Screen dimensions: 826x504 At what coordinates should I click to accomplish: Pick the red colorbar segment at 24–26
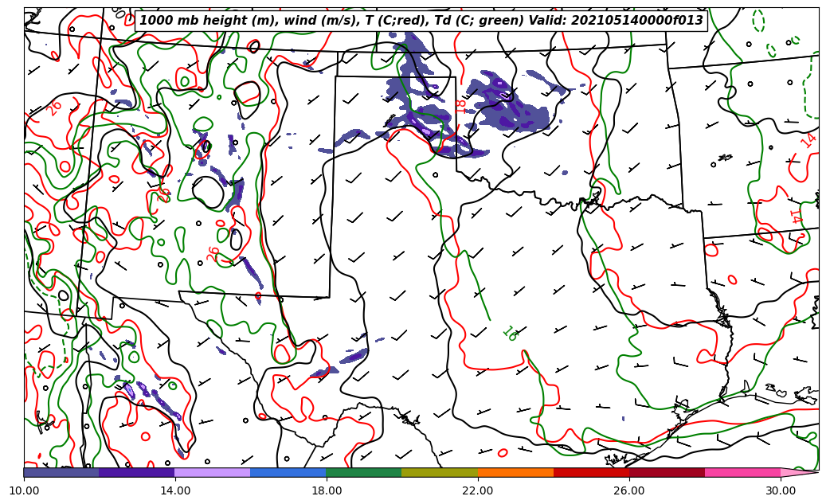pos(591,472)
